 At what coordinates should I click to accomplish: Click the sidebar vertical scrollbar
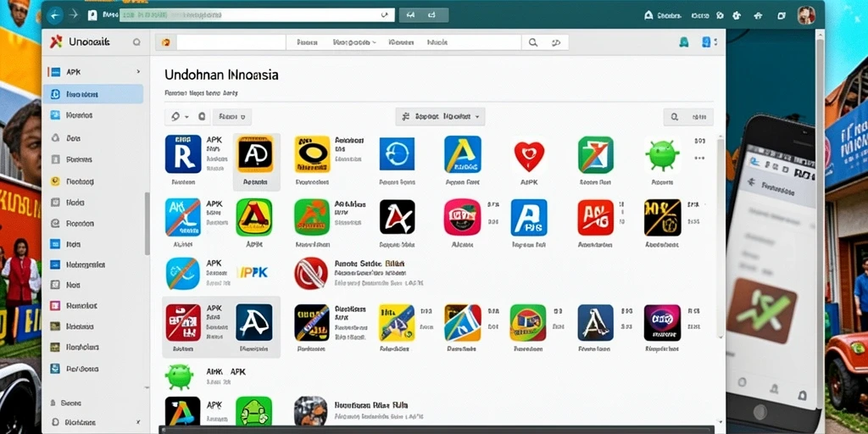[147, 224]
